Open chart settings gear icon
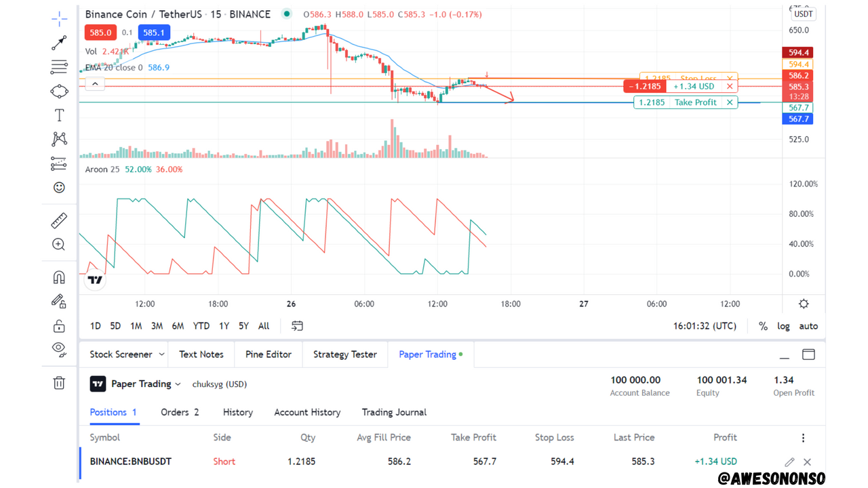The width and height of the screenshot is (868, 488). (x=804, y=304)
